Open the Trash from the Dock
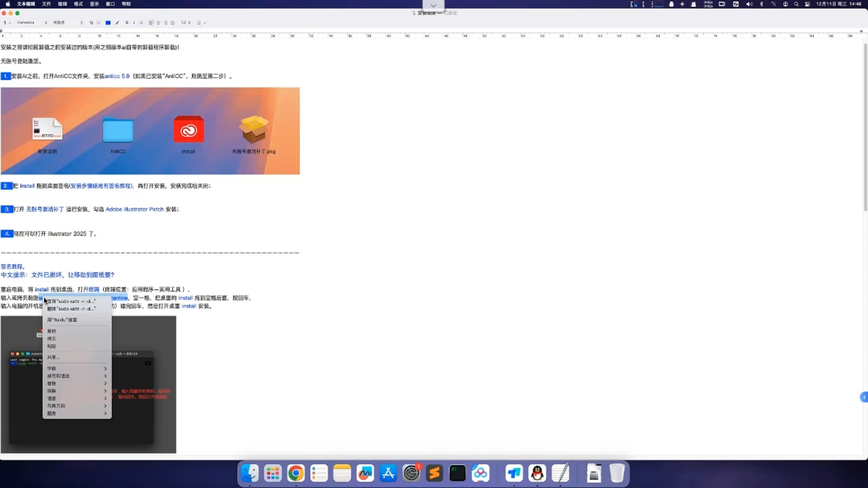 tap(617, 473)
